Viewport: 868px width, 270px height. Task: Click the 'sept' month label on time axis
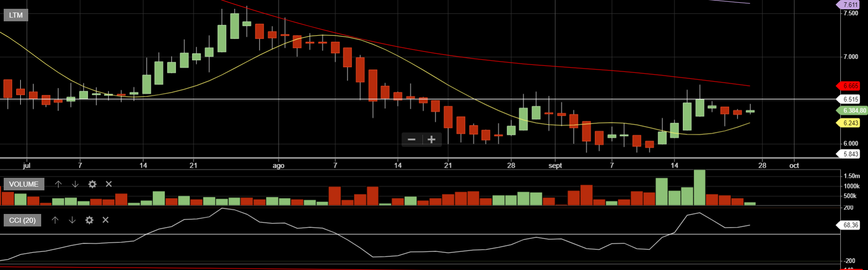tap(555, 165)
